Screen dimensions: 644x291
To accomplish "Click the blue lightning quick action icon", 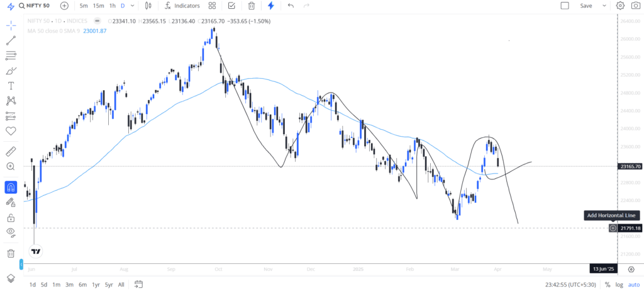I will [x=270, y=6].
